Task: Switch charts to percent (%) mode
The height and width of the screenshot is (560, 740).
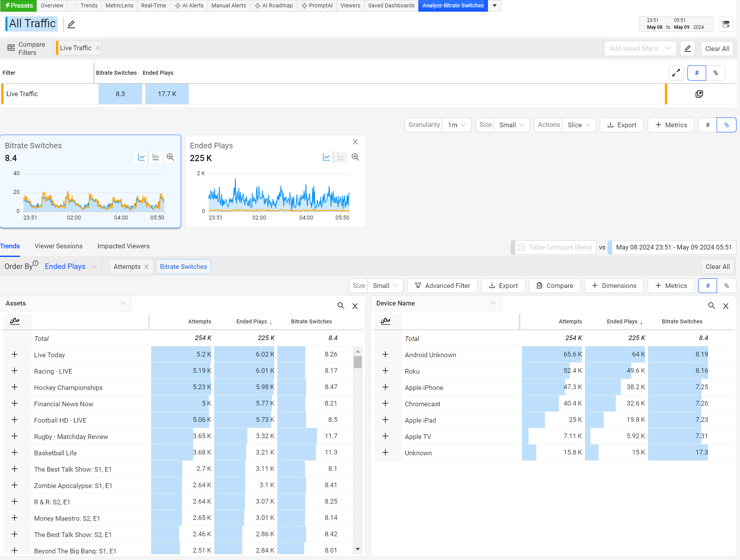Action: tap(726, 125)
